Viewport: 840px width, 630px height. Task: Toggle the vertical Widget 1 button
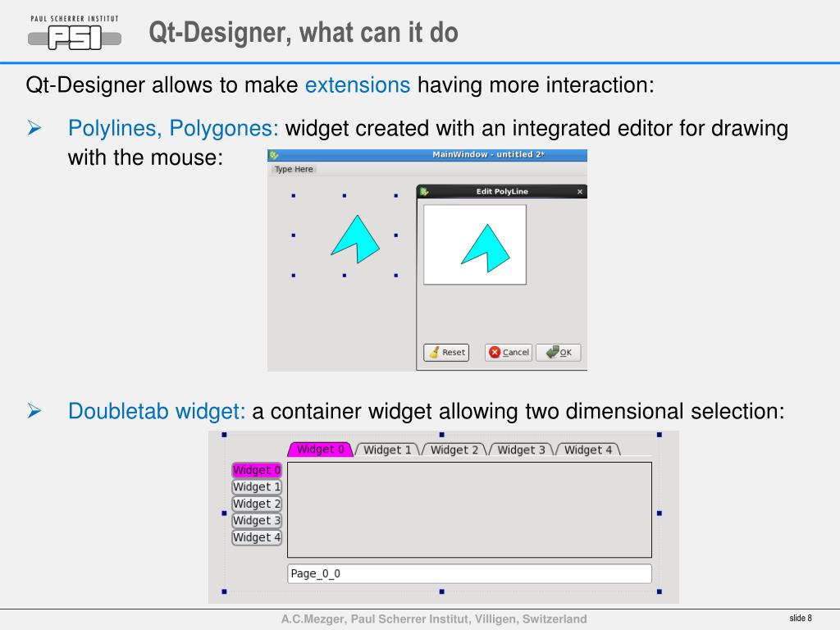click(257, 487)
